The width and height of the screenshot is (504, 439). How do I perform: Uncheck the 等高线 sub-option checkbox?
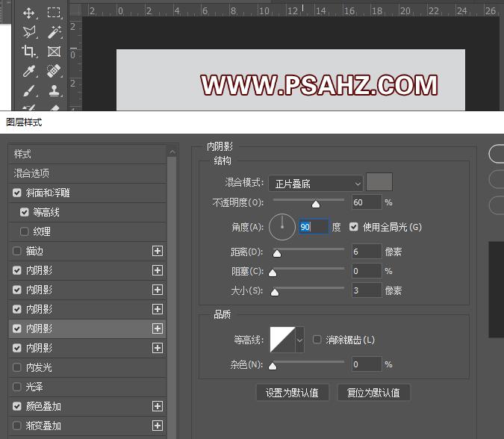pos(24,212)
